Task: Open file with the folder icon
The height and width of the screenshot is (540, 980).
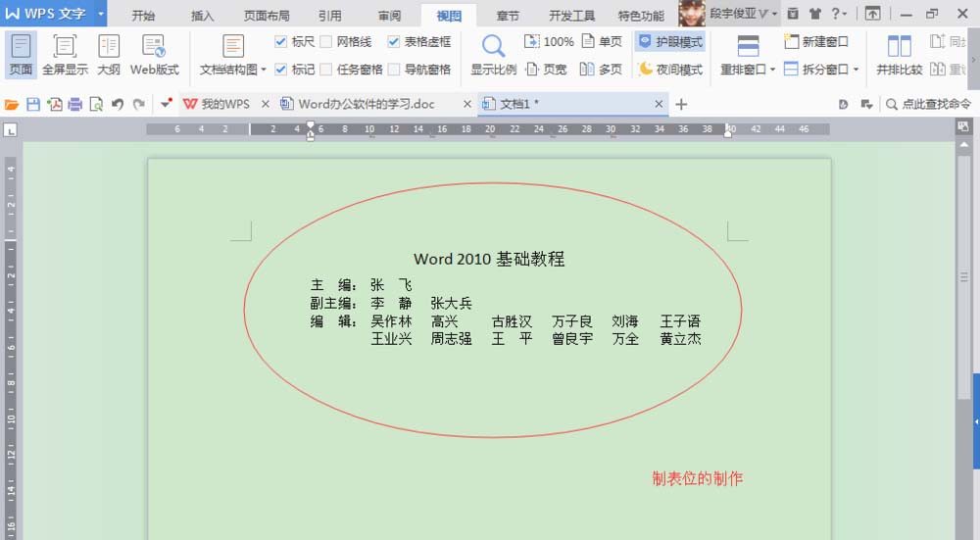Action: click(11, 105)
